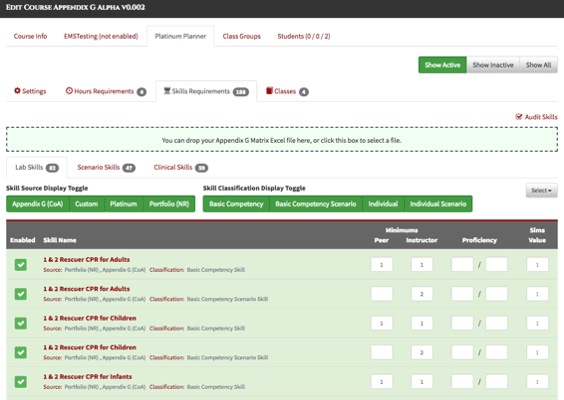Click second Proficiency field for CPR for Infants
Viewport: 564px width, 400px height.
pos(497,381)
